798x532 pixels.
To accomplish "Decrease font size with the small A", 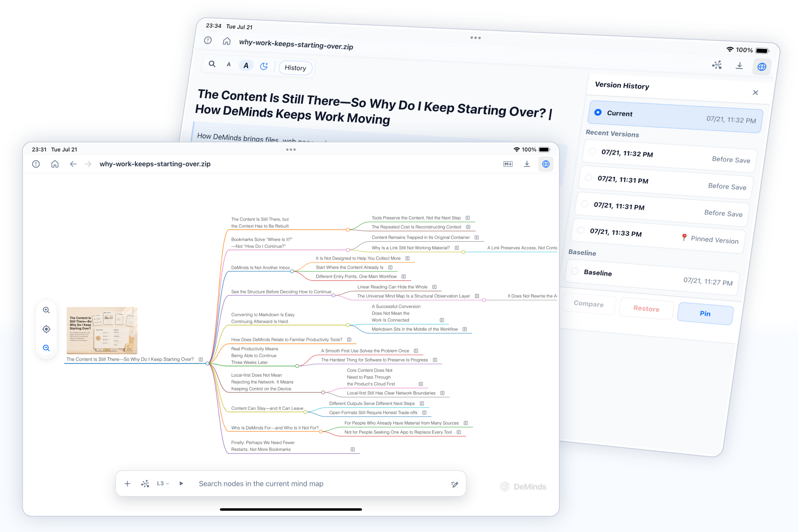I will click(229, 64).
